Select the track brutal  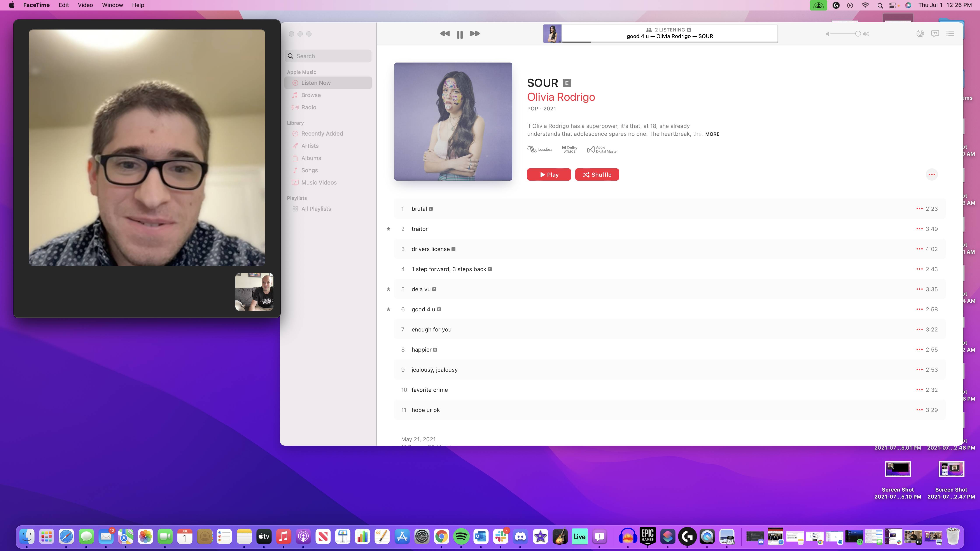(x=670, y=209)
